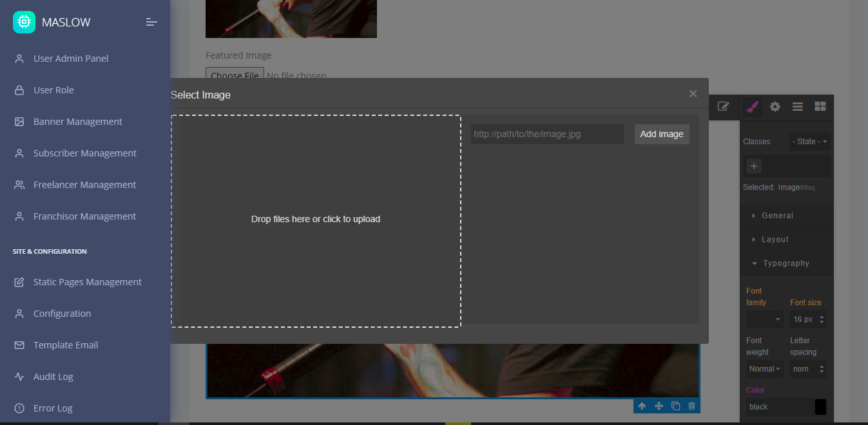Open the Font weight dropdown
868x425 pixels.
coord(764,369)
